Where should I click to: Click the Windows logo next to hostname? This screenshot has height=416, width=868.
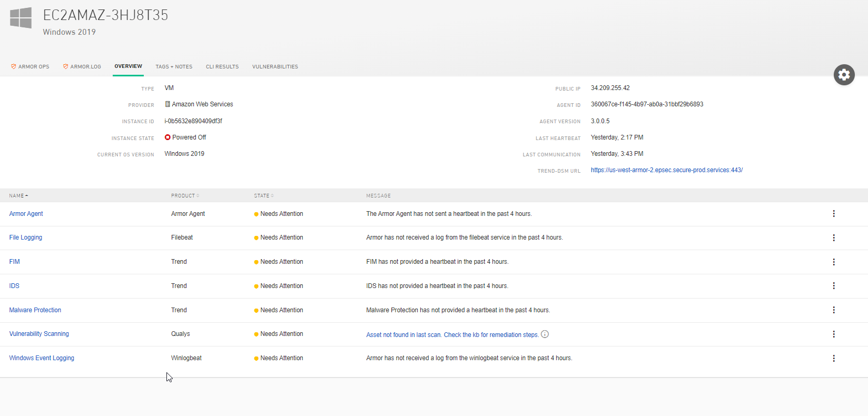coord(21,18)
